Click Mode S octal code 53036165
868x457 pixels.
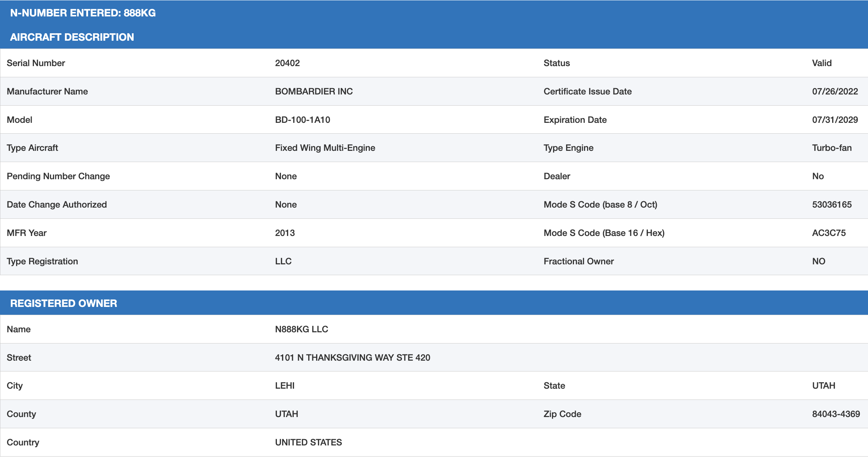pos(831,205)
